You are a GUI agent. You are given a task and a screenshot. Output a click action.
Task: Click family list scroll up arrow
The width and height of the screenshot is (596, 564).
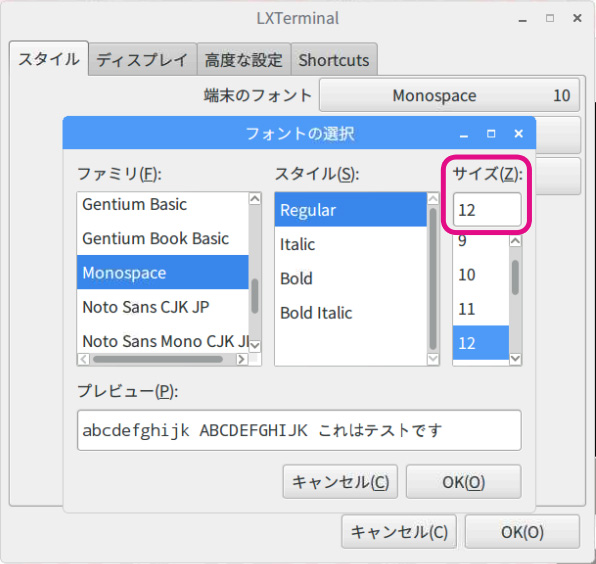pos(255,198)
